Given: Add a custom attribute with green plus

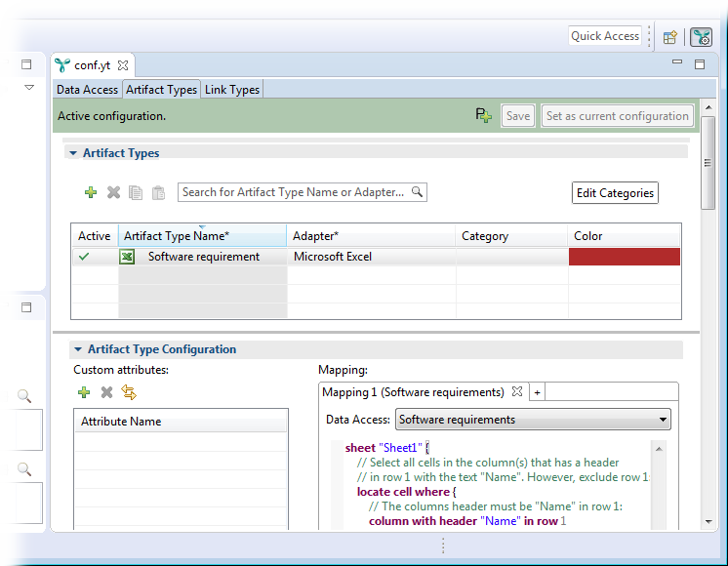Looking at the screenshot, I should [x=84, y=392].
